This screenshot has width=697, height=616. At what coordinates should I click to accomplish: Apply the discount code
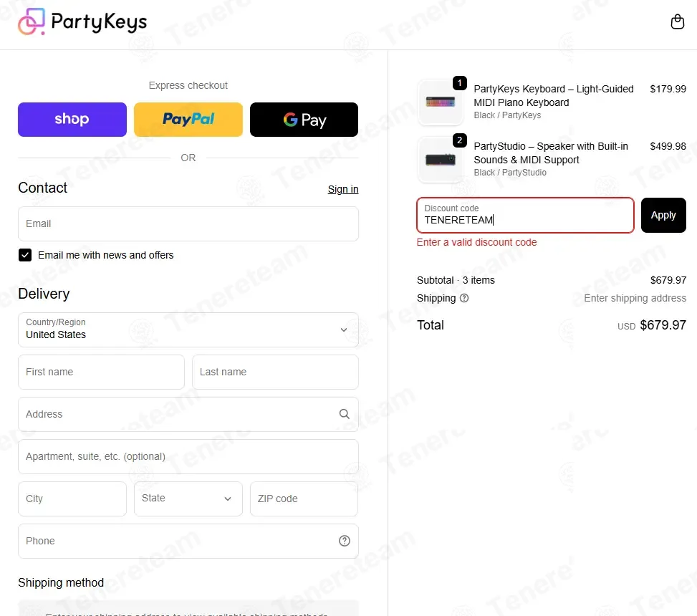click(663, 215)
